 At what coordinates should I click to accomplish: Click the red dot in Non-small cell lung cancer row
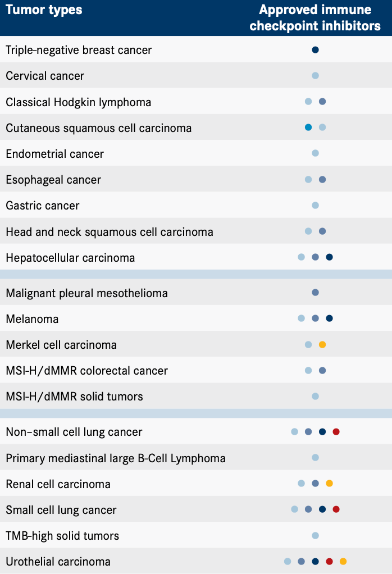(336, 432)
